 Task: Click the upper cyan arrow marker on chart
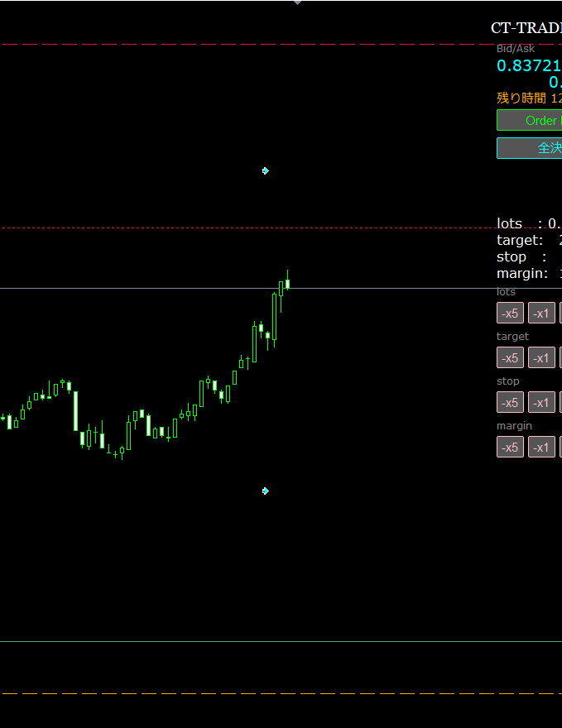(x=265, y=171)
